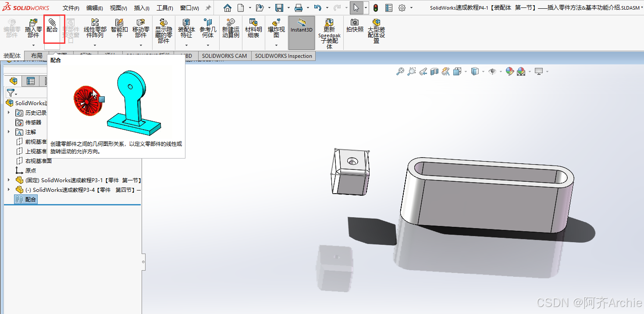This screenshot has width=644, height=314.
Task: Click the Linear Component Pattern (线性零部件阵列) icon
Action: pos(95,22)
